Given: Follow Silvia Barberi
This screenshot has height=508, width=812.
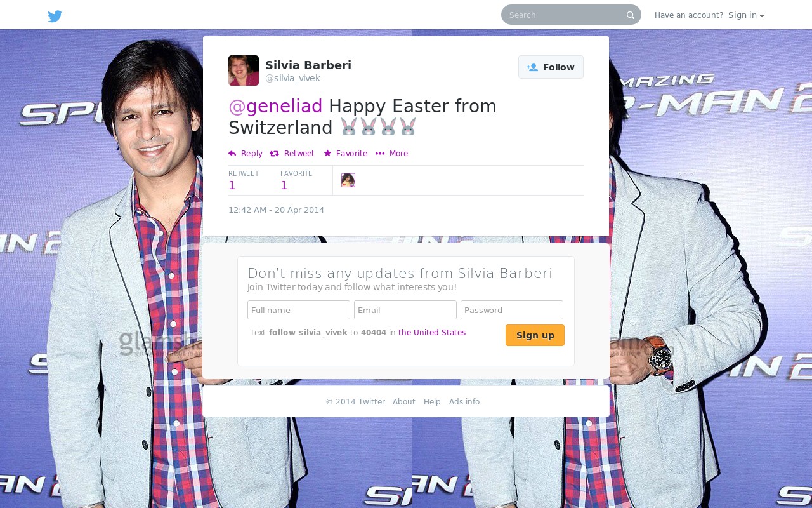Looking at the screenshot, I should point(551,67).
